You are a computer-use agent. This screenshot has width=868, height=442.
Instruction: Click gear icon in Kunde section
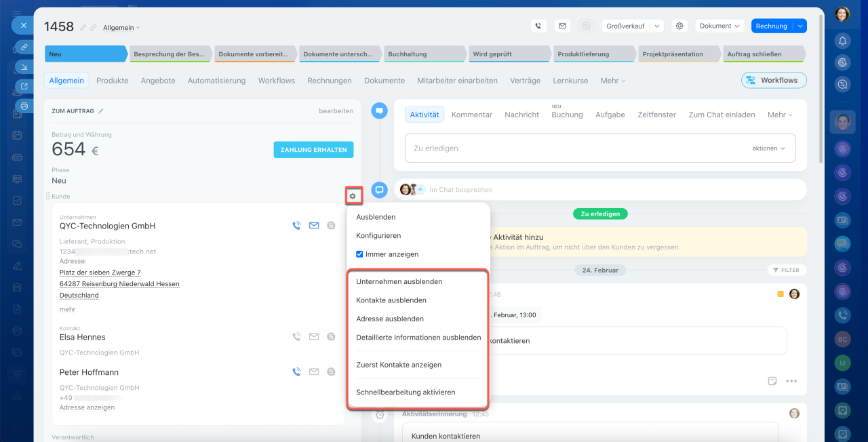(353, 196)
